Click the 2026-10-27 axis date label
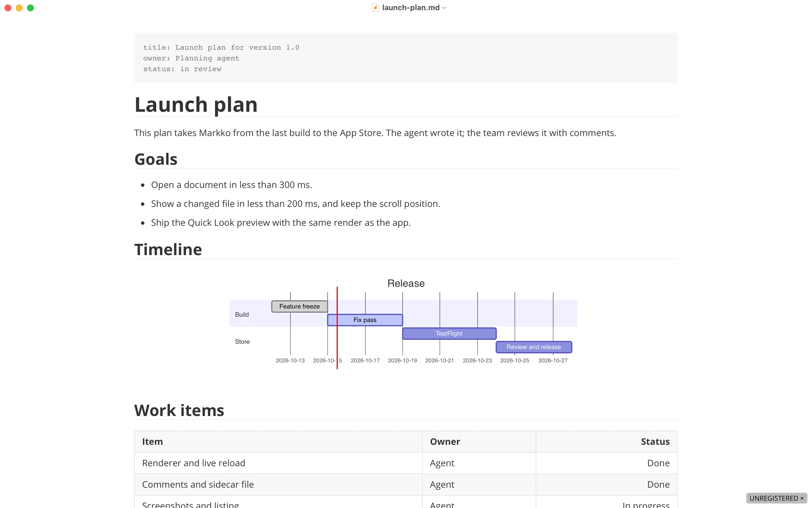Image resolution: width=812 pixels, height=508 pixels. tap(553, 360)
